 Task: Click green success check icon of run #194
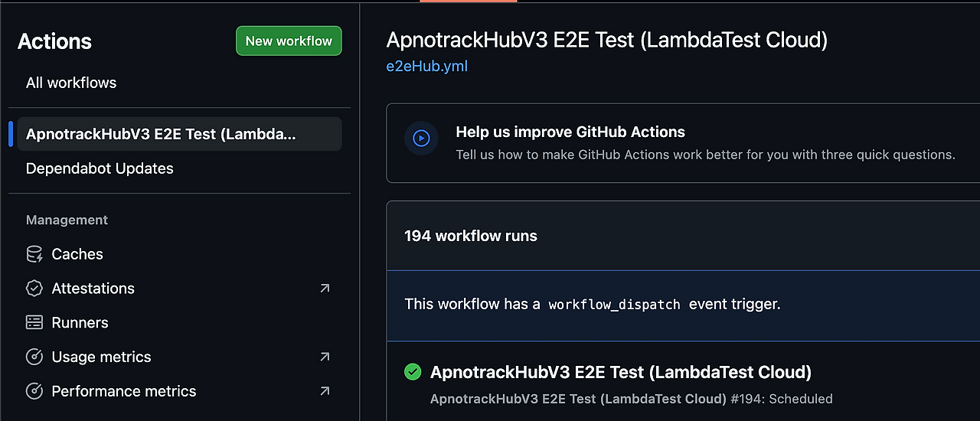(413, 372)
